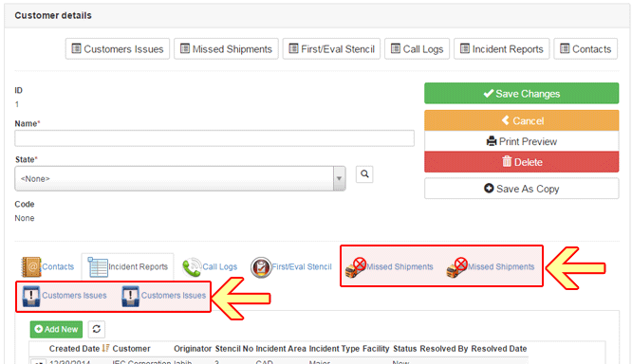Viewport: 632px width, 364px height.
Task: Open Incident Reports top button
Action: pyautogui.click(x=501, y=49)
